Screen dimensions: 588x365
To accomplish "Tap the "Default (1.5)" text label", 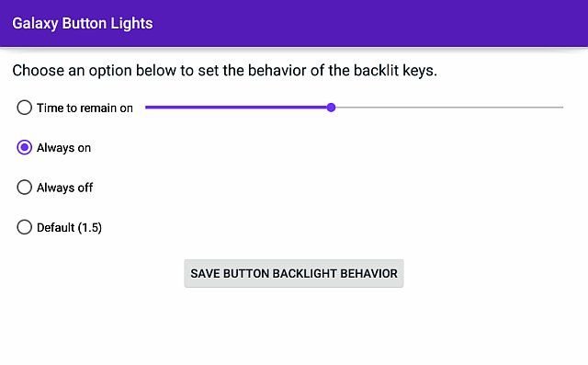I will point(69,227).
